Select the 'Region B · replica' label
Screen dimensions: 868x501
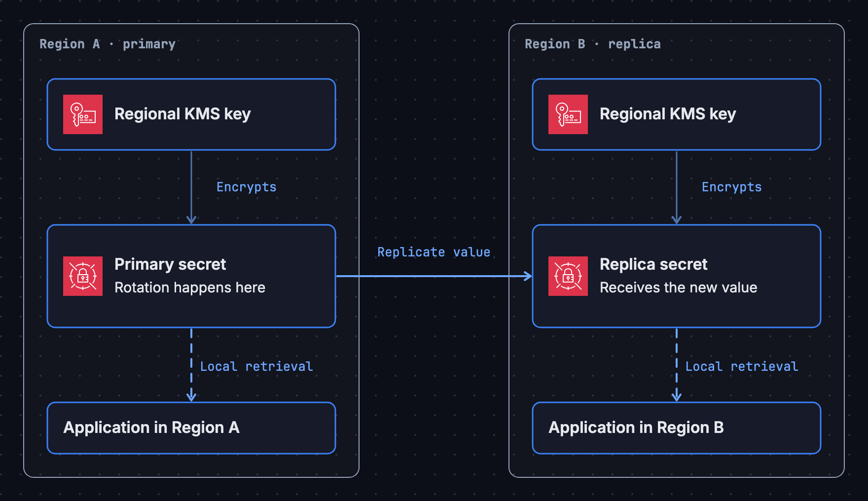coord(593,44)
